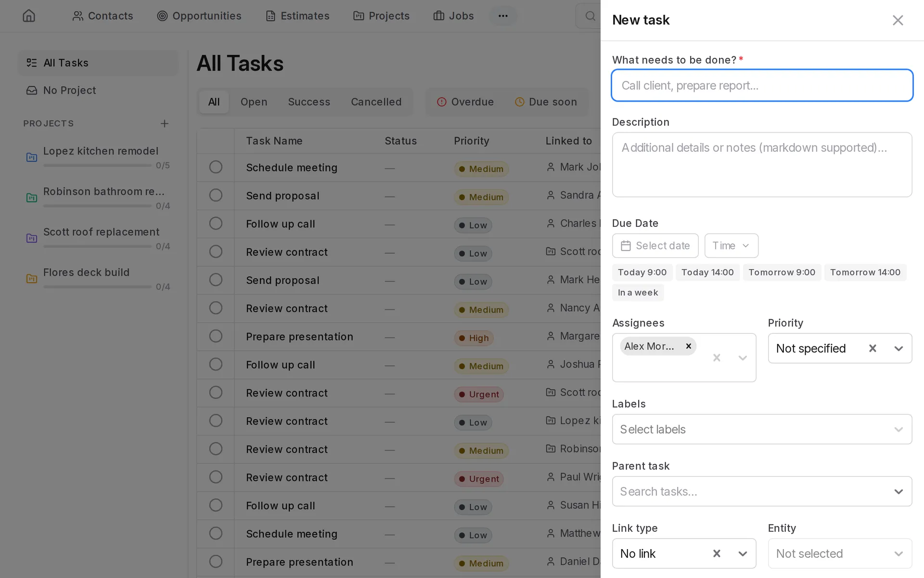
Task: Check off the Prepare presentation High task
Action: click(216, 336)
